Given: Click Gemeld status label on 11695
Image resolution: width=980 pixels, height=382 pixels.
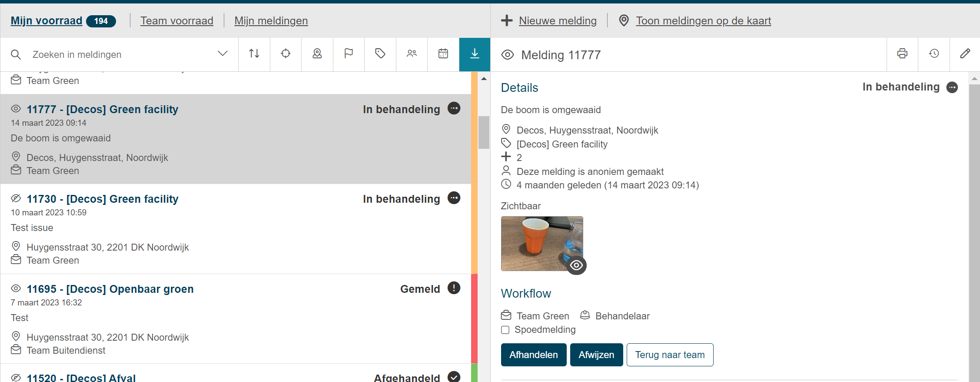Looking at the screenshot, I should click(420, 289).
